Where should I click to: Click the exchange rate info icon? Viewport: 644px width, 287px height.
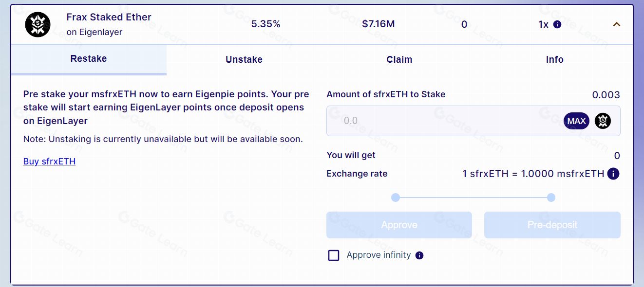pyautogui.click(x=613, y=174)
